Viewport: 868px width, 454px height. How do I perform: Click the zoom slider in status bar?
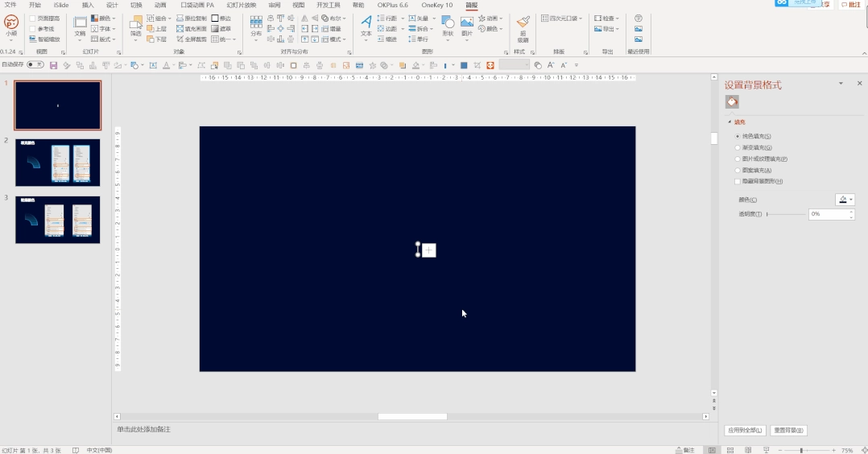pyautogui.click(x=801, y=450)
